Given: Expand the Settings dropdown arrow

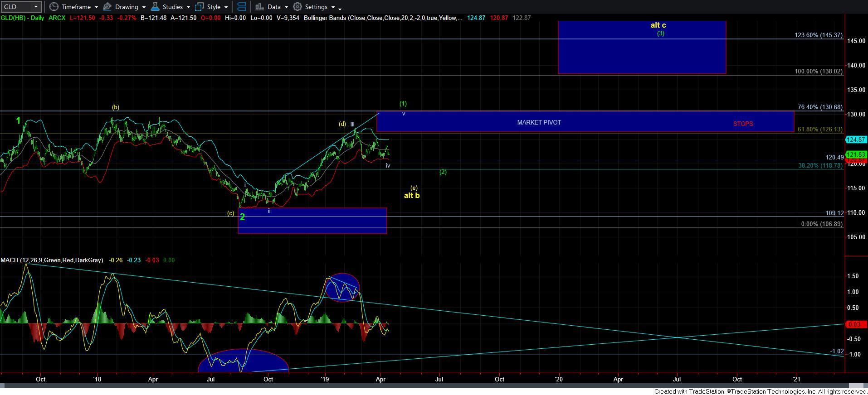Looking at the screenshot, I should coord(333,7).
